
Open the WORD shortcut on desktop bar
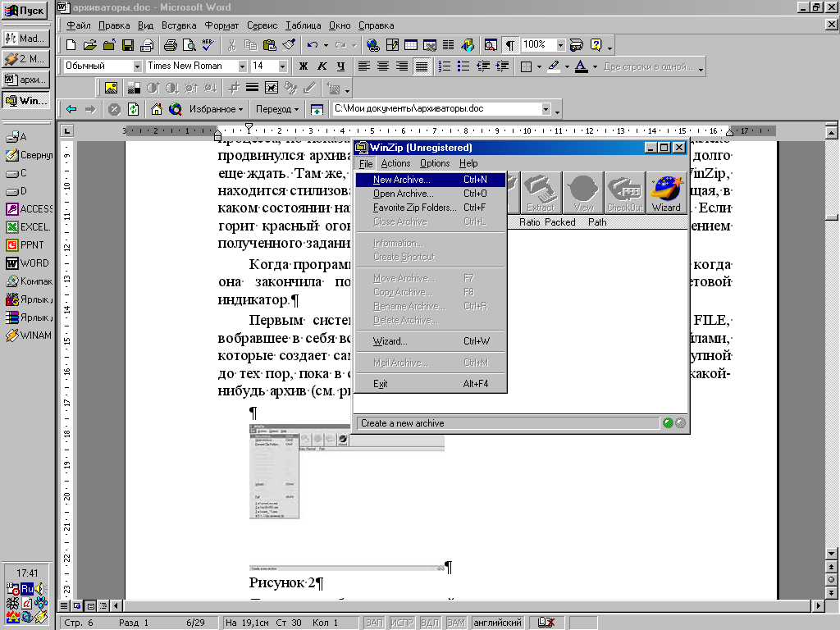[27, 263]
